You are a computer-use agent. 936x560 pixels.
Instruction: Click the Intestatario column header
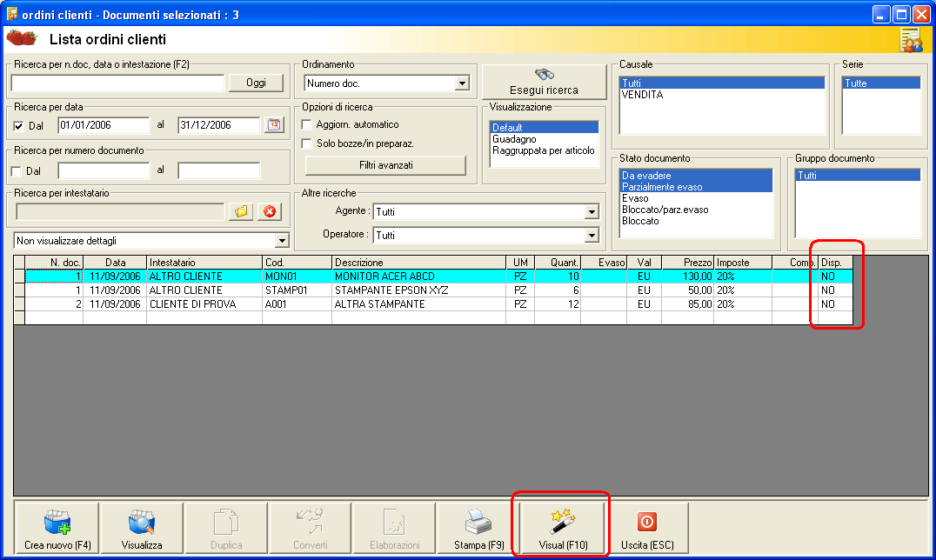pyautogui.click(x=204, y=263)
